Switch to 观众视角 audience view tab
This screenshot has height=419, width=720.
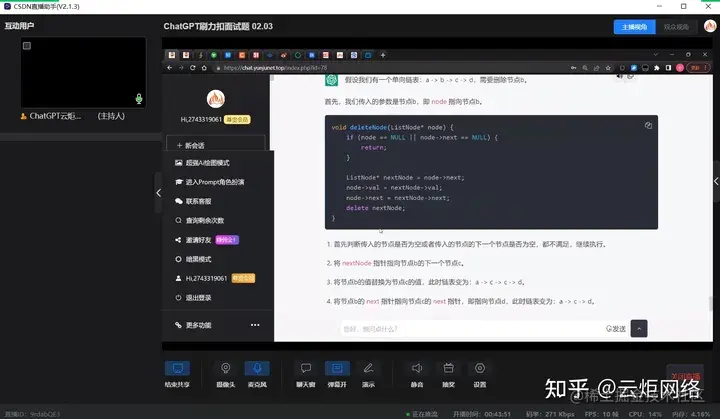[676, 27]
